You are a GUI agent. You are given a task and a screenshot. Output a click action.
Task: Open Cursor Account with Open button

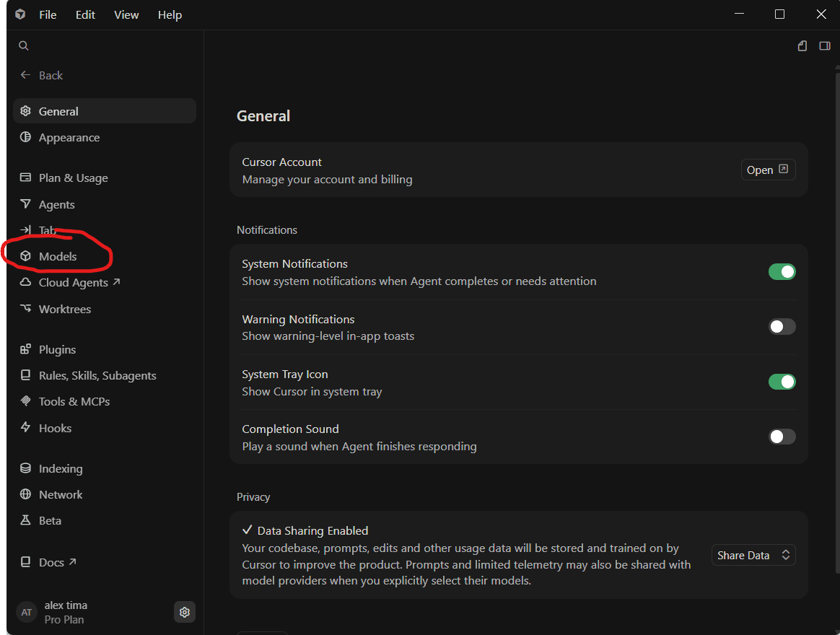pos(769,170)
